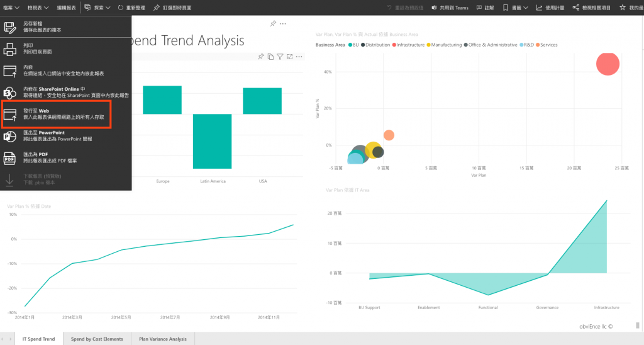Open filter icon on bar chart
Viewport: 644px width, 345px height.
click(280, 57)
